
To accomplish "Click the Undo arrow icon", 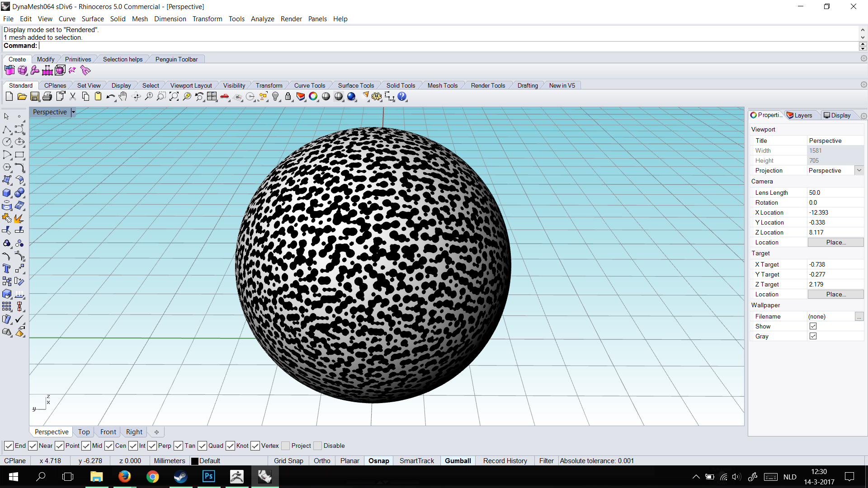I will (x=110, y=96).
